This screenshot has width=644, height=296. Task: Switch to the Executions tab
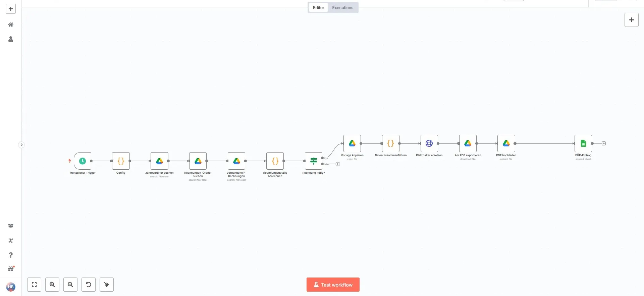(x=343, y=7)
